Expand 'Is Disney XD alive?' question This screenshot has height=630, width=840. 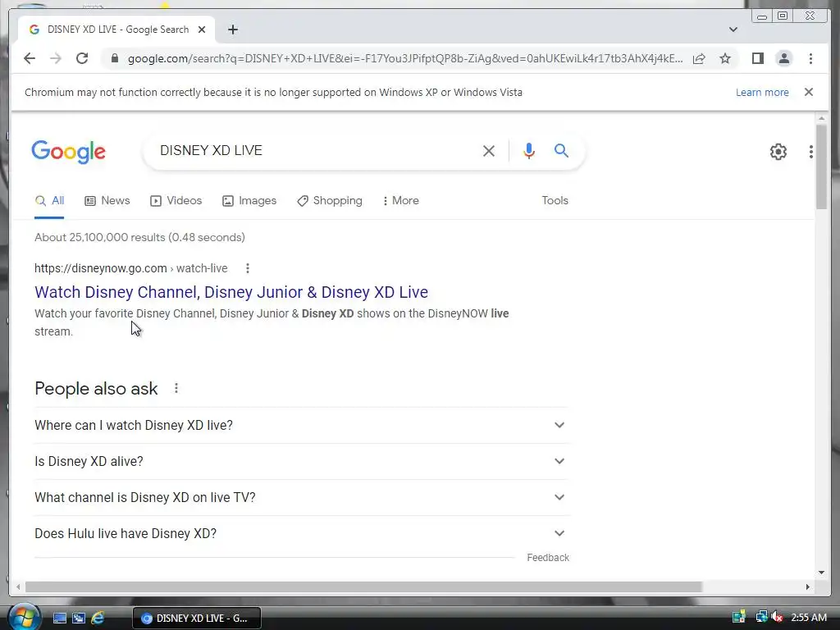[x=301, y=461]
